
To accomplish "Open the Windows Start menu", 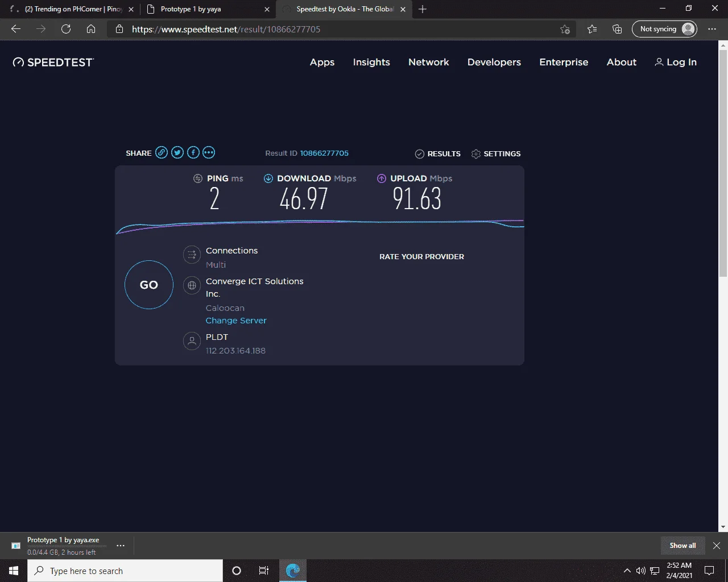I will [14, 571].
